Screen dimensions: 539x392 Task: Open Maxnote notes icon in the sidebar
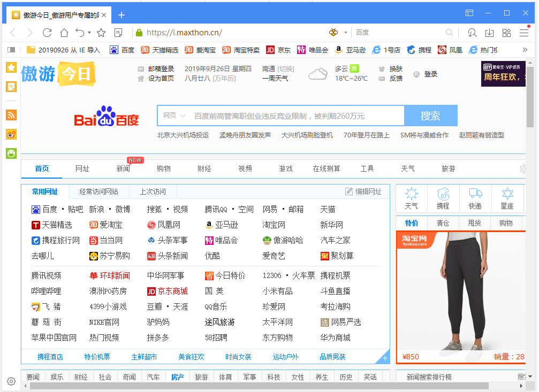coord(11,86)
